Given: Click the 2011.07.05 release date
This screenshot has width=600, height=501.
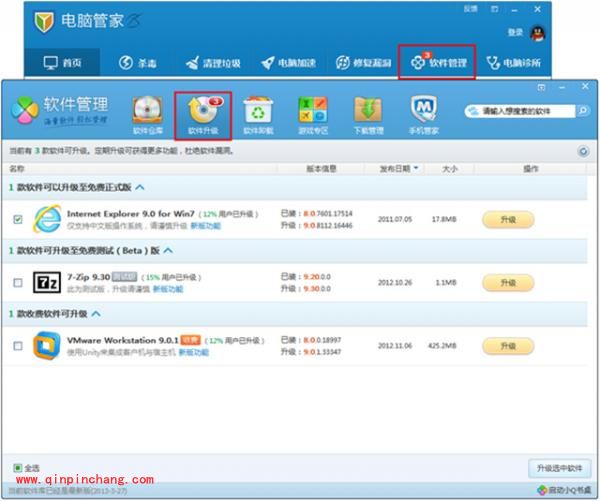Looking at the screenshot, I should pyautogui.click(x=395, y=219).
